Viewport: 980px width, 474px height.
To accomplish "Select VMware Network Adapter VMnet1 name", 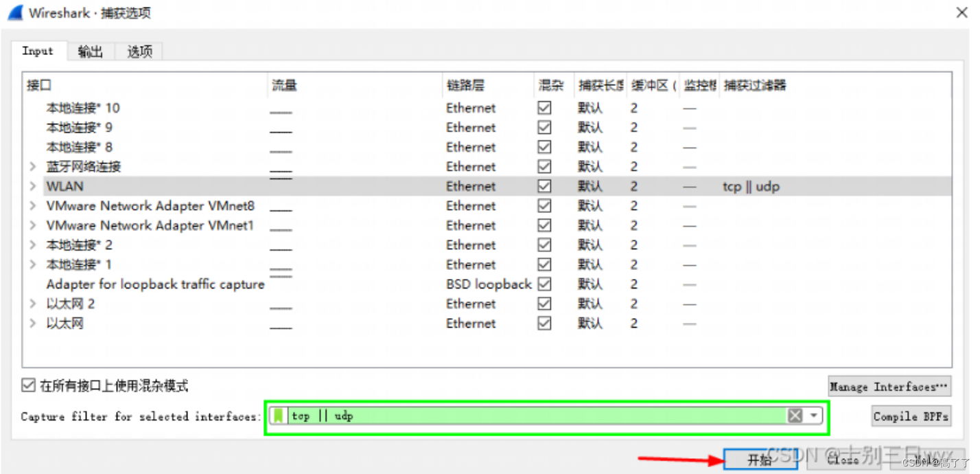I will point(150,225).
